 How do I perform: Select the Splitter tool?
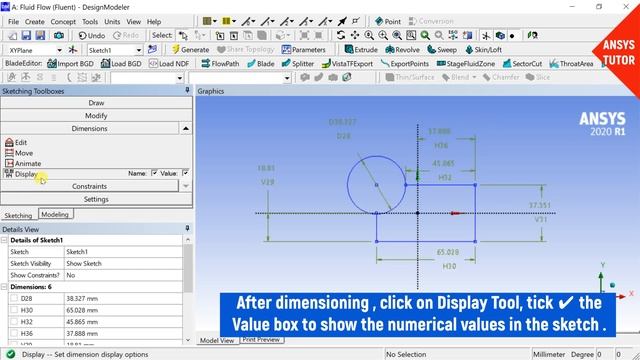pyautogui.click(x=298, y=64)
